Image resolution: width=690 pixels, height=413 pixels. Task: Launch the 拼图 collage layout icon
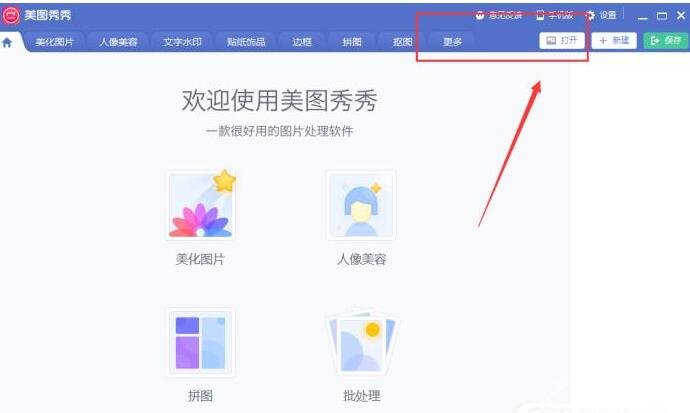pos(201,342)
